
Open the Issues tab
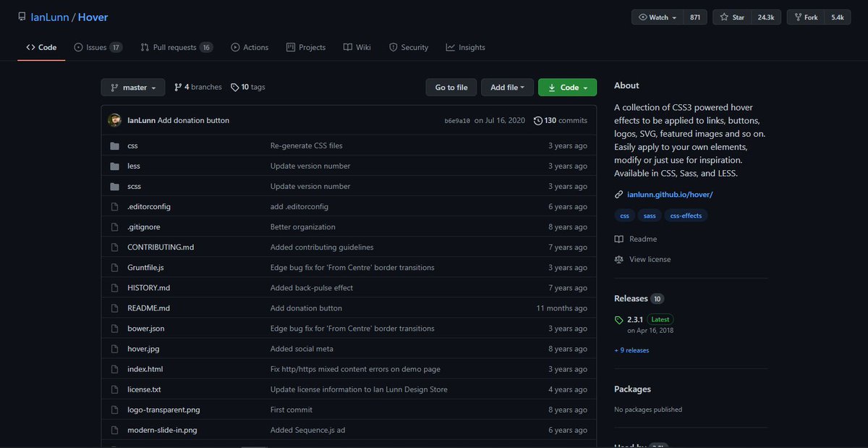coord(98,47)
